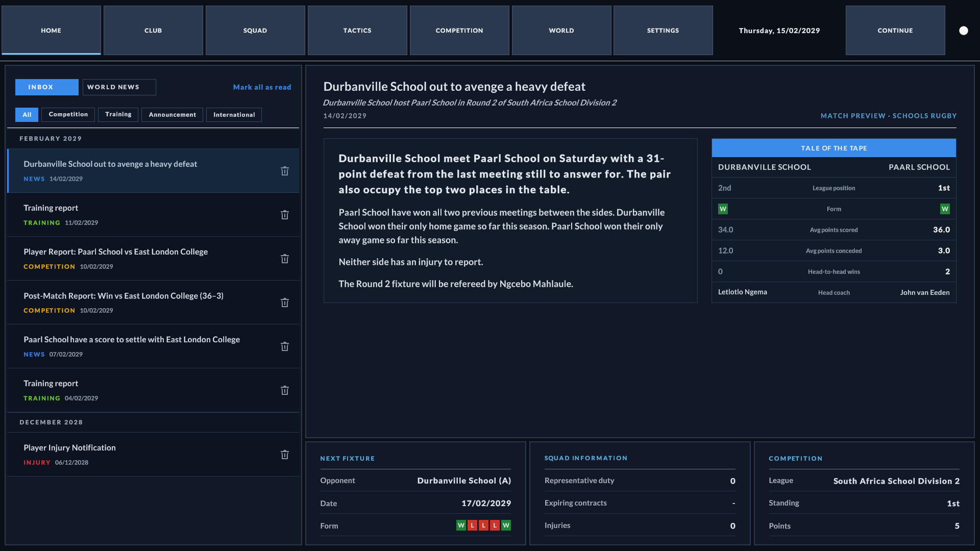Click the first W in the Next Fixture form
The image size is (980, 551).
coord(461,525)
